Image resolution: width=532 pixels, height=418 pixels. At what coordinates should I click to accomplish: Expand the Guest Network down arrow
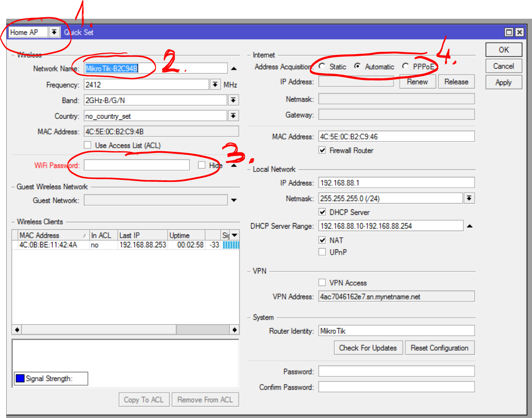pyautogui.click(x=234, y=200)
